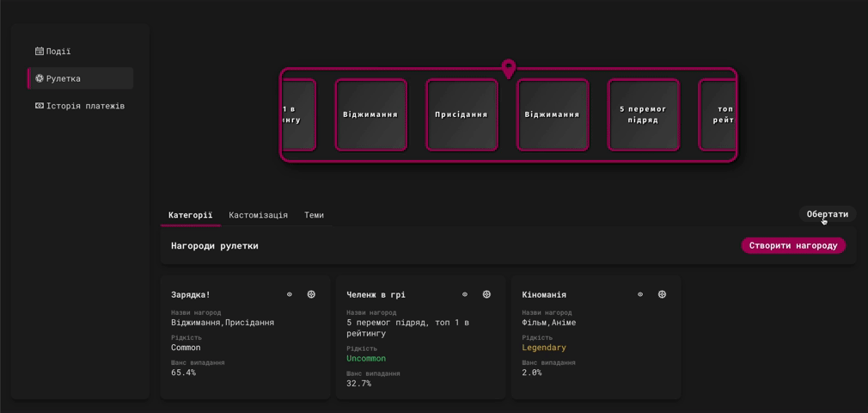Click the pin marker above the roulette
This screenshot has width=868, height=413.
pyautogui.click(x=509, y=68)
